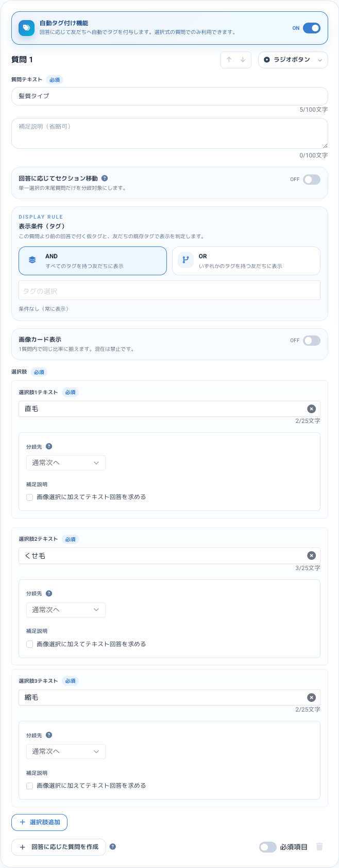Focus 補足説明 textarea
The height and width of the screenshot is (868, 339).
click(x=169, y=134)
